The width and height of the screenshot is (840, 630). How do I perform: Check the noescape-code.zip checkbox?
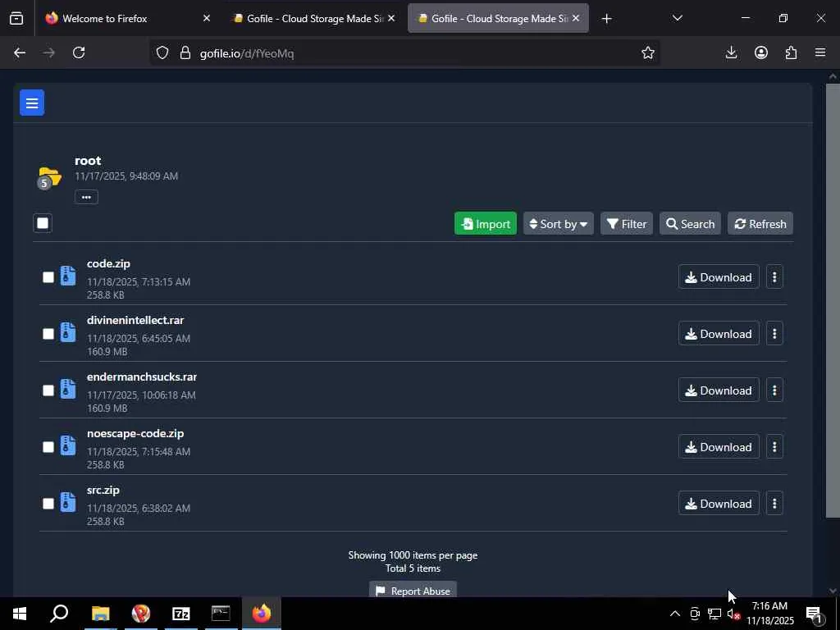48,447
